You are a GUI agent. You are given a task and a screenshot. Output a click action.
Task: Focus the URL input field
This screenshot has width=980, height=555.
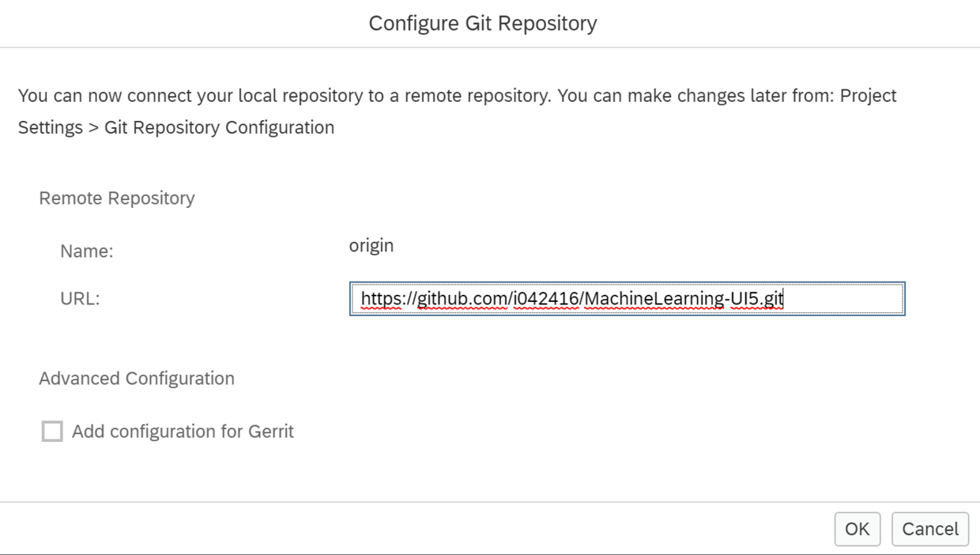(x=627, y=299)
